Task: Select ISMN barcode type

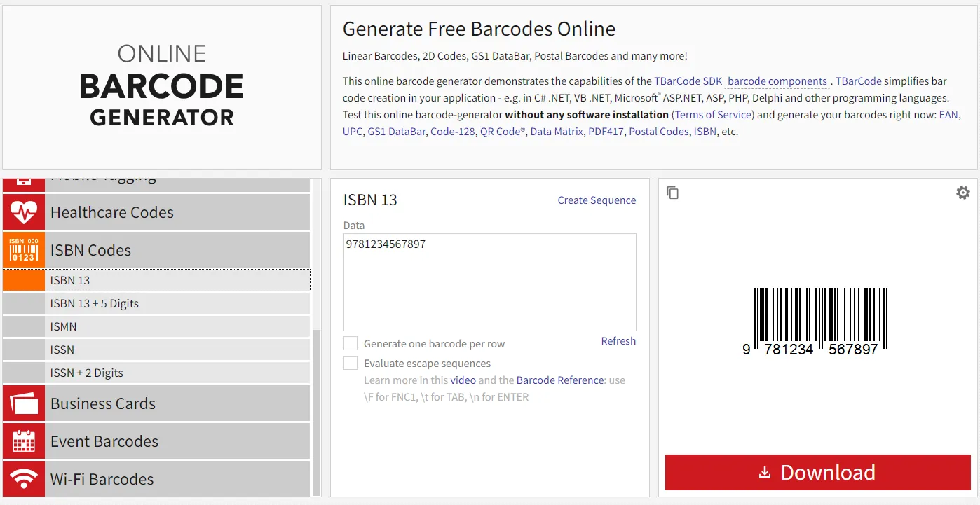Action: (156, 326)
